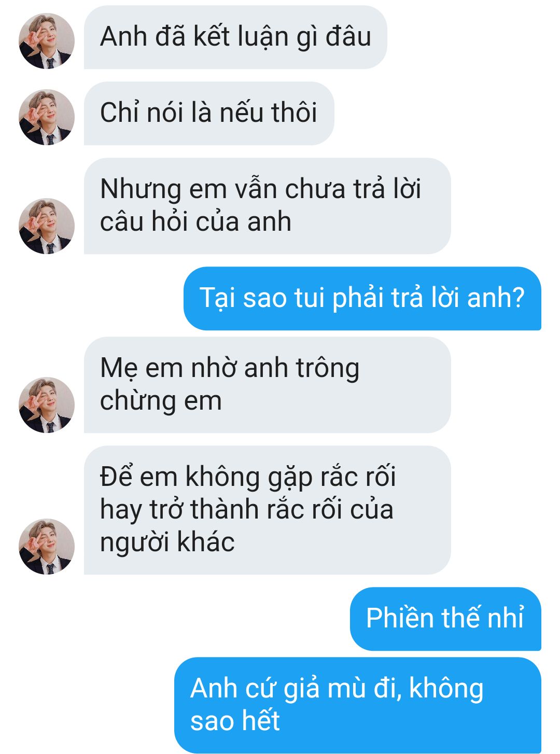Tap the avatar beside "Mẹ em nhờ anh trông chừng em"
The width and height of the screenshot is (560, 754).
click(47, 405)
